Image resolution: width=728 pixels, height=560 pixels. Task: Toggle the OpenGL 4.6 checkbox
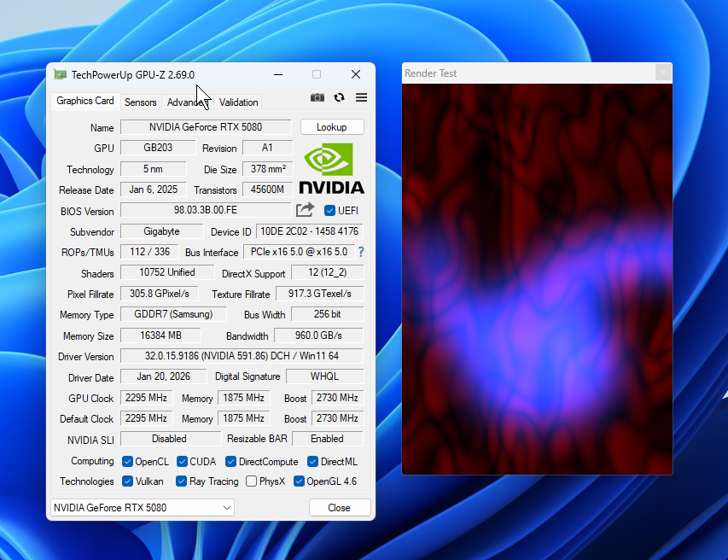coord(299,481)
